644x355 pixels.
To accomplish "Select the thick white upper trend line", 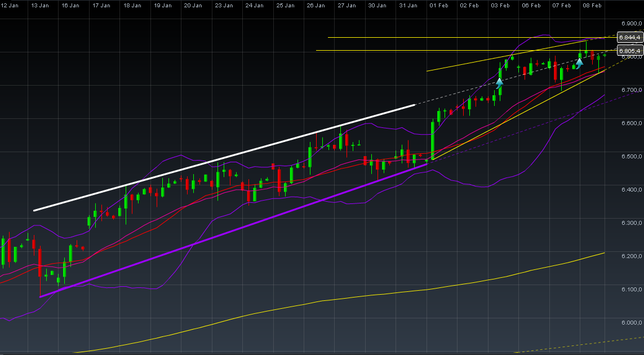I will point(224,158).
